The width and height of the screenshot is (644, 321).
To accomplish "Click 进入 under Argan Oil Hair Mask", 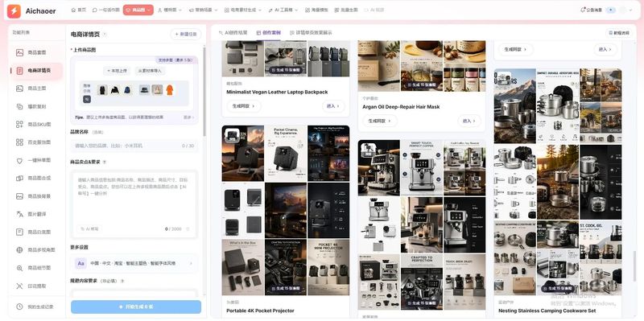I will click(x=469, y=121).
